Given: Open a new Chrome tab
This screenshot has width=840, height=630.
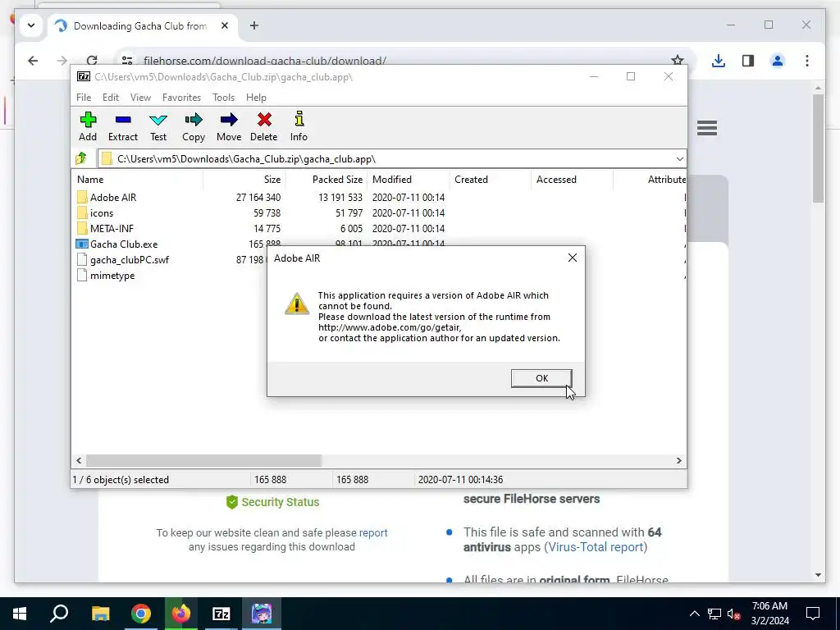Looking at the screenshot, I should coord(254,25).
